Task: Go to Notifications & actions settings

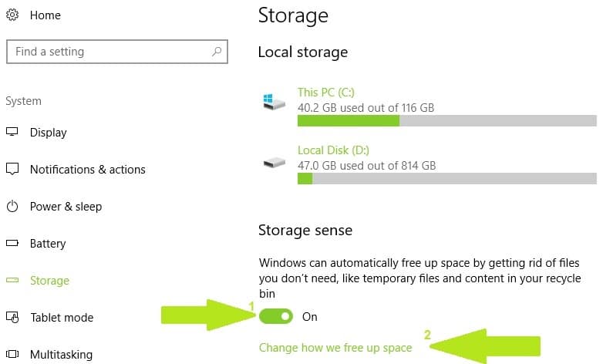Action: click(88, 170)
